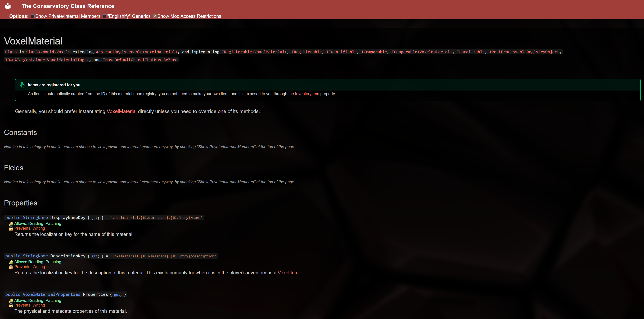This screenshot has height=319, width=644.
Task: Toggle the "Englishify" Generics checkbox
Action: 105,16
